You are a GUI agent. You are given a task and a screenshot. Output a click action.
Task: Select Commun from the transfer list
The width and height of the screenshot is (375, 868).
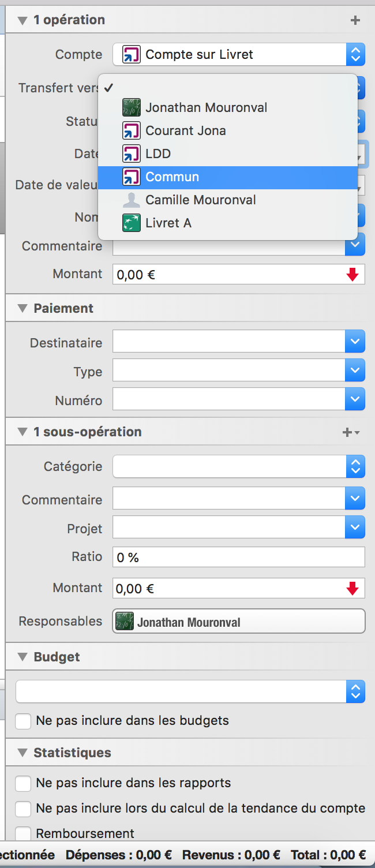[228, 177]
